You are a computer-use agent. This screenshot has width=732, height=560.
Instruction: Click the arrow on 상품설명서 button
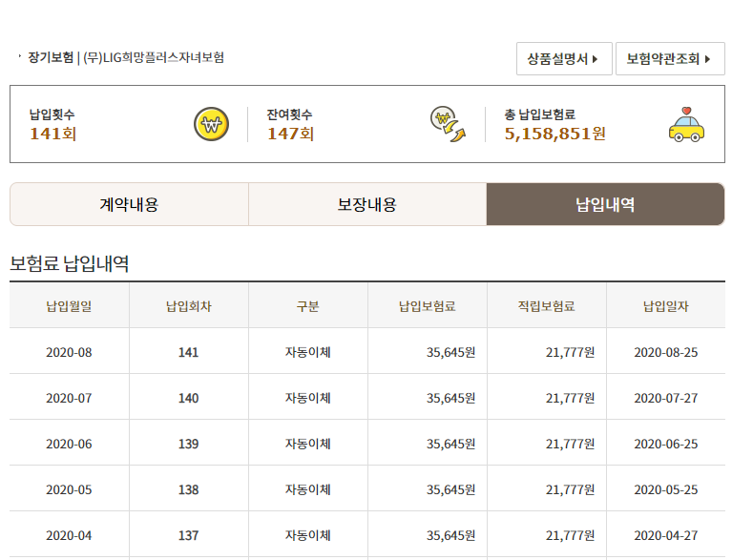(595, 59)
